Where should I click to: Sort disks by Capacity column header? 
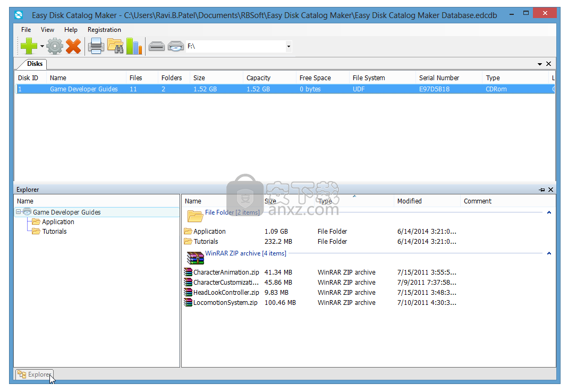[269, 78]
